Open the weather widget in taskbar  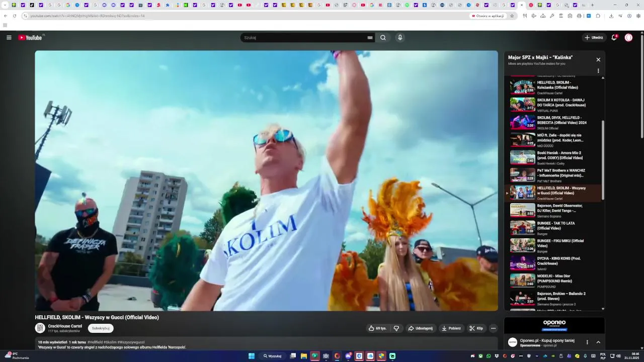(17, 356)
